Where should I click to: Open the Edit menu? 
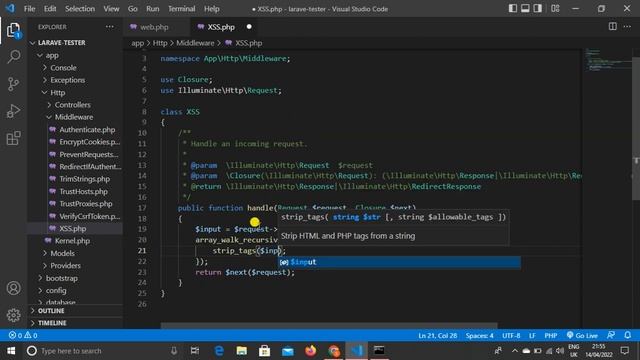coord(50,9)
